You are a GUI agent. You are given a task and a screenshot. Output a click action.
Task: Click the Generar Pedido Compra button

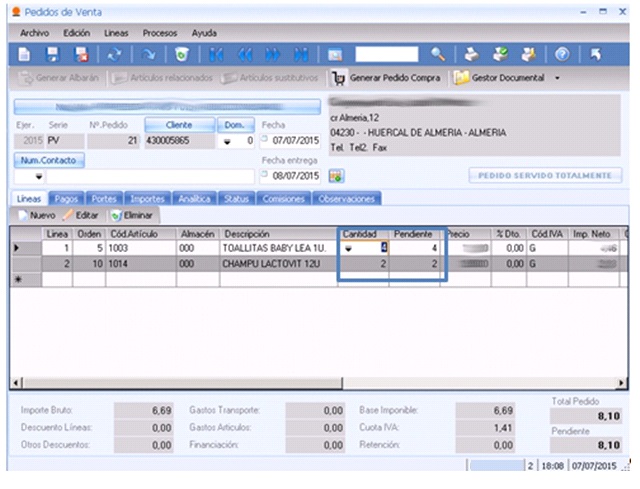click(x=388, y=77)
